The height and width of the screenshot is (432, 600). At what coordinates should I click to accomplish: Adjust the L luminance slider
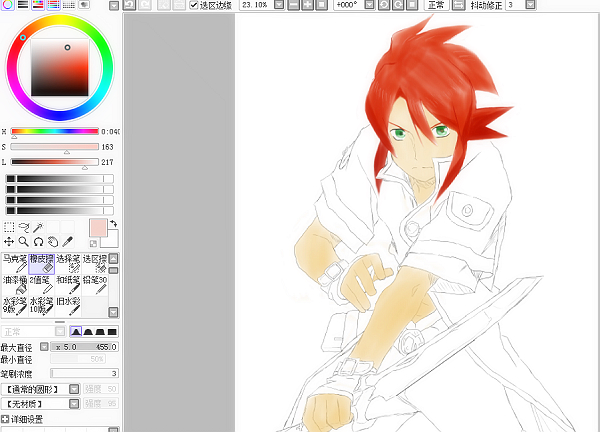(55, 162)
